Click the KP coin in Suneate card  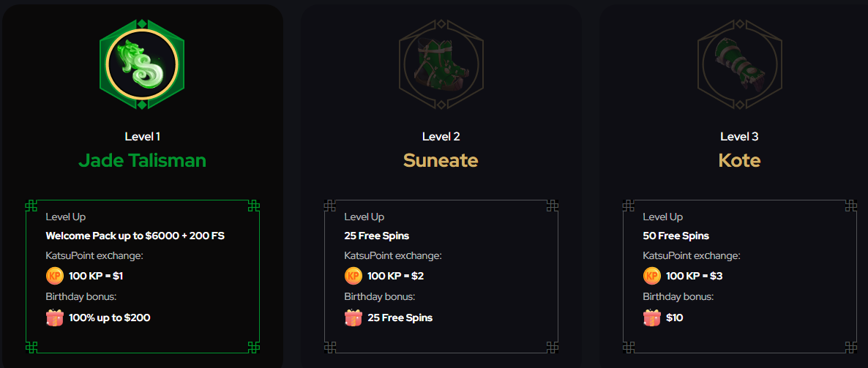(x=353, y=276)
